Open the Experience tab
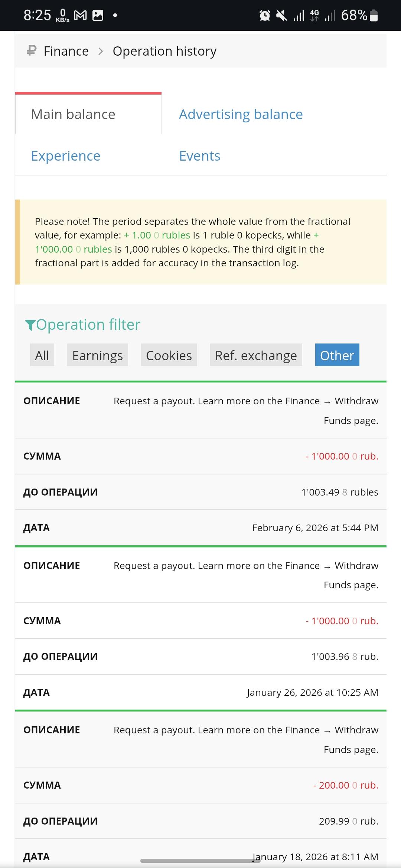This screenshot has height=868, width=401. coord(66,156)
